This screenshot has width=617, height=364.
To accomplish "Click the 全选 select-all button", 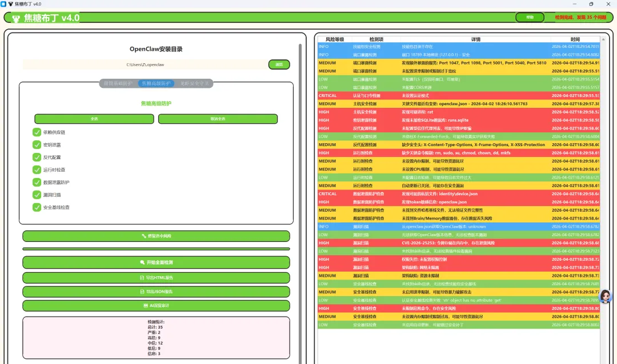I will pyautogui.click(x=94, y=119).
